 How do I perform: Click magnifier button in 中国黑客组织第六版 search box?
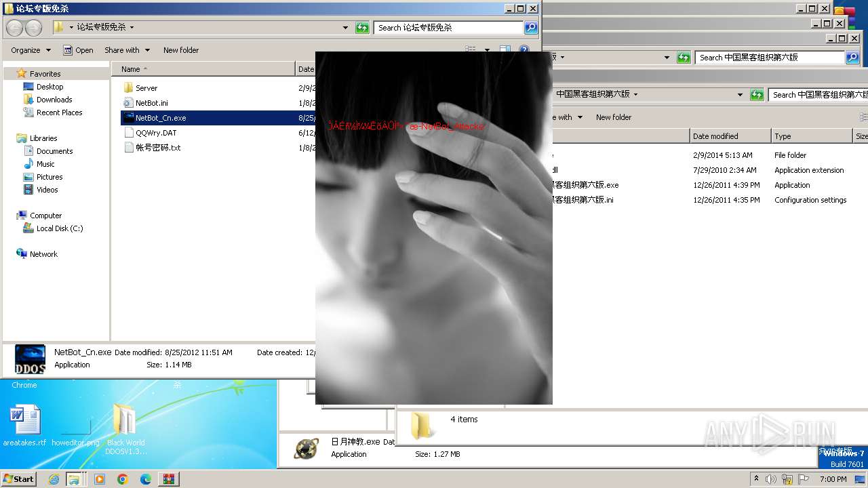coord(852,58)
